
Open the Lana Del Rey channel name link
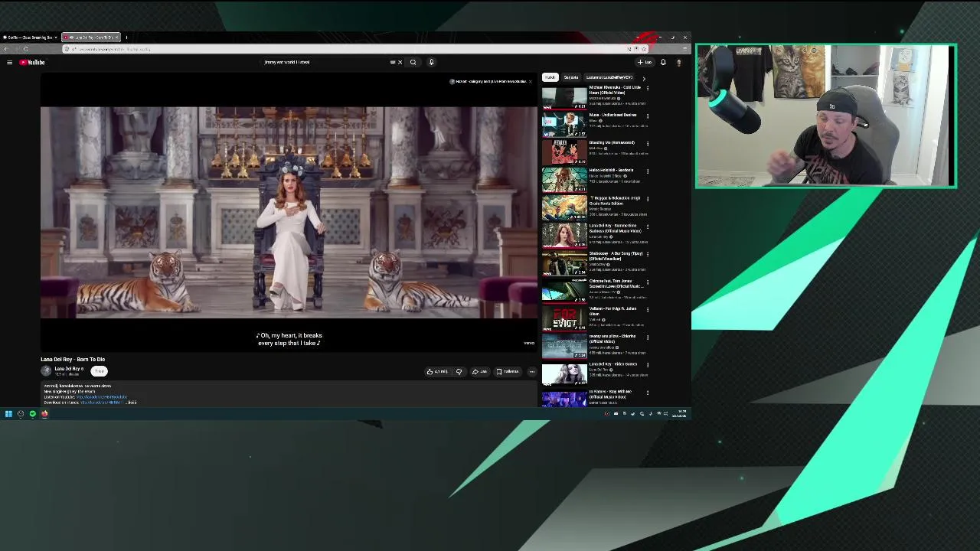[68, 368]
